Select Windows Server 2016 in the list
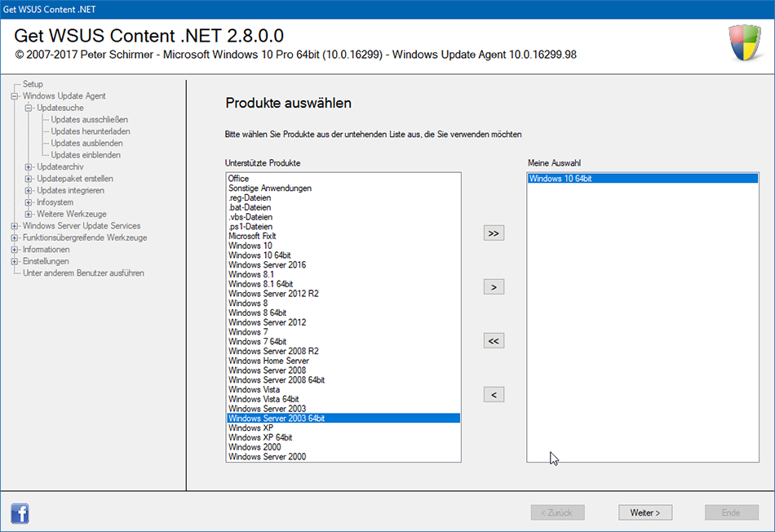Viewport: 775px width, 532px height. click(x=343, y=265)
